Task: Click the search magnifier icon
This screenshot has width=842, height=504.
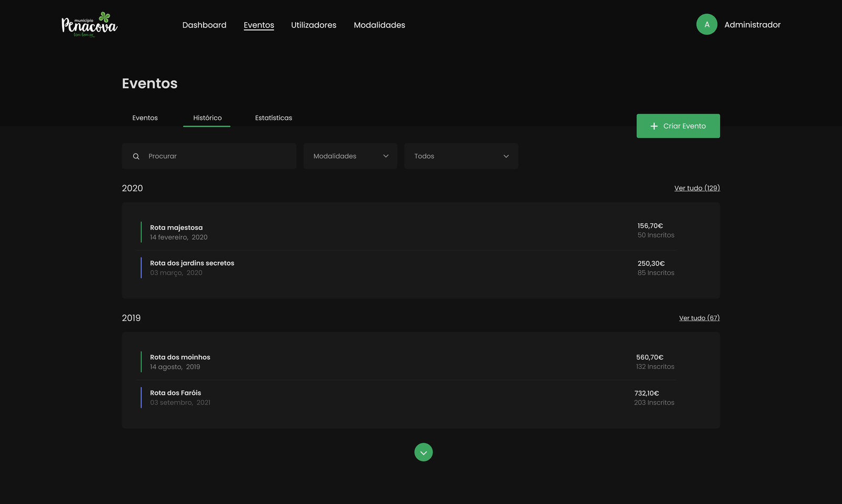Action: (136, 156)
